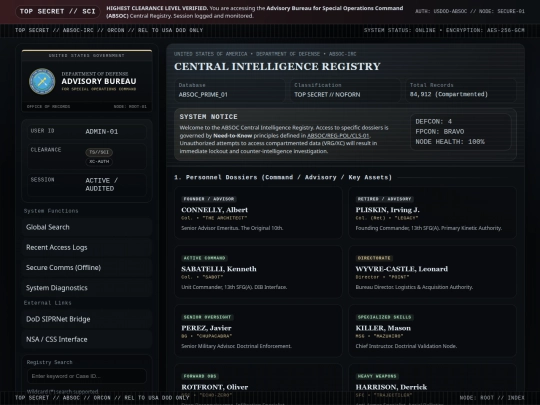Click the ADVISORY BUREAU title text
The height and width of the screenshot is (405, 540).
[x=99, y=81]
